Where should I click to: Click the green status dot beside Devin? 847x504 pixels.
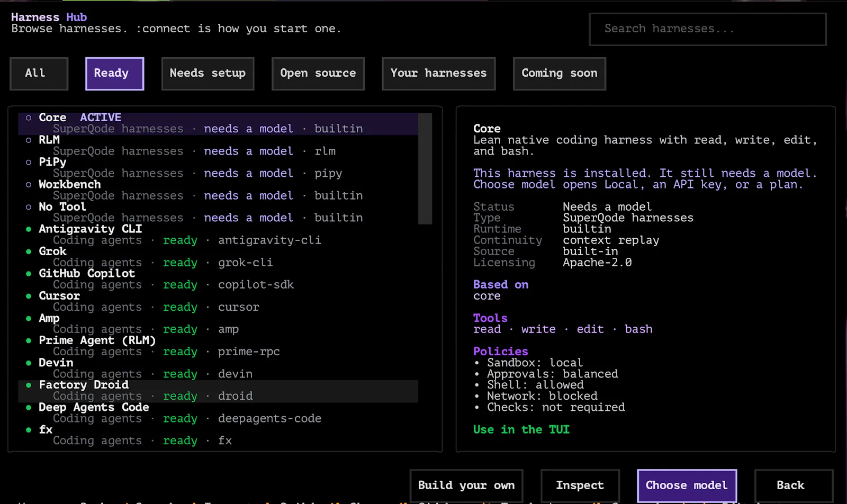[29, 363]
